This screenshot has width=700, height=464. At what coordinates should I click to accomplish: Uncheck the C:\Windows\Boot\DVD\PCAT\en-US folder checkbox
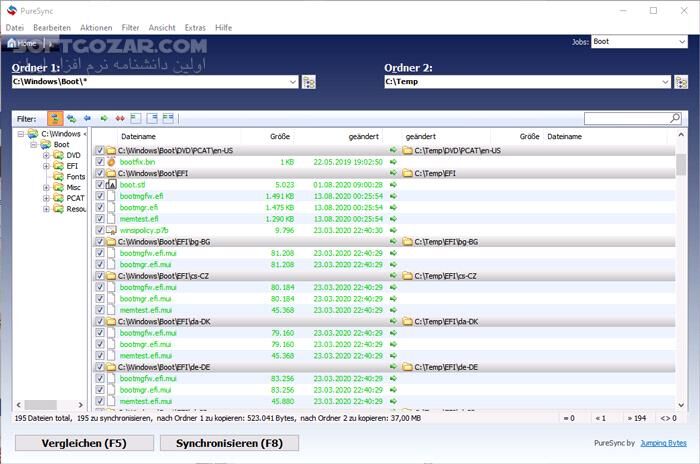click(x=100, y=150)
